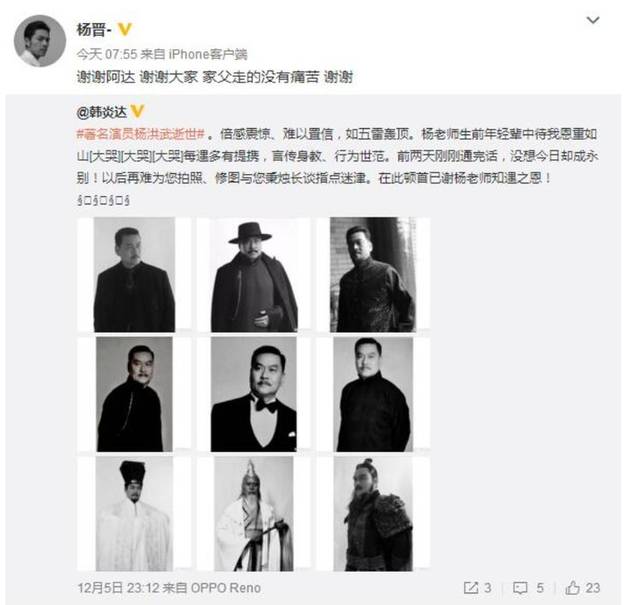Open the first portrait photo thumbnail
The width and height of the screenshot is (640, 605).
[x=134, y=274]
